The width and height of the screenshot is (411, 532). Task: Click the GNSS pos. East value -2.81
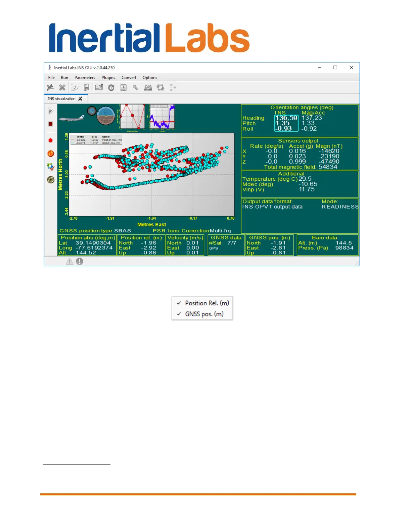tap(278, 248)
